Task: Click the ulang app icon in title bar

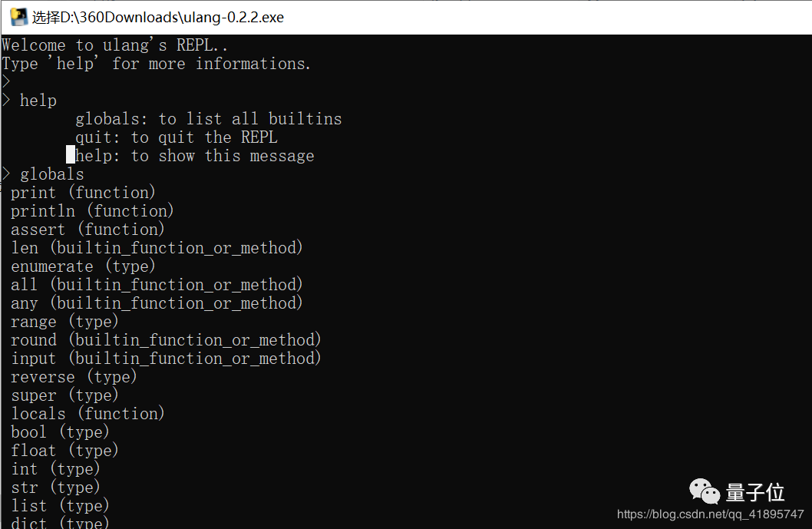Action: click(x=18, y=17)
